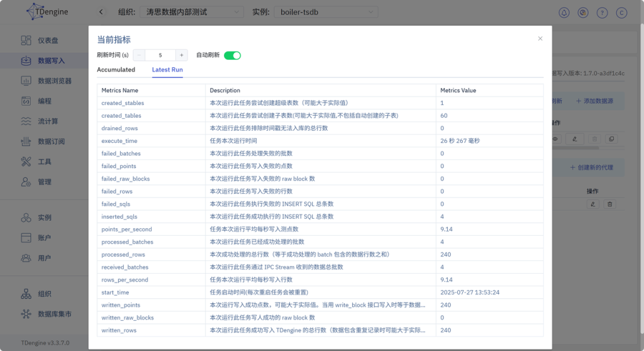Image resolution: width=644 pixels, height=351 pixels.
Task: Open the user avatar C menu
Action: (621, 13)
